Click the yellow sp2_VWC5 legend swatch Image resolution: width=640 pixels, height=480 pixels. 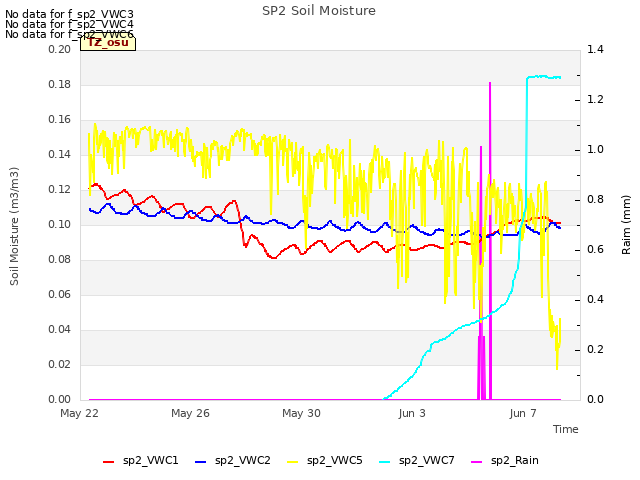click(292, 462)
